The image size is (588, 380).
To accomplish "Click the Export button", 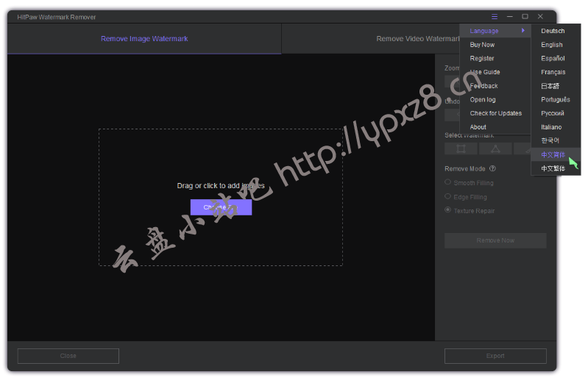I will pos(495,356).
